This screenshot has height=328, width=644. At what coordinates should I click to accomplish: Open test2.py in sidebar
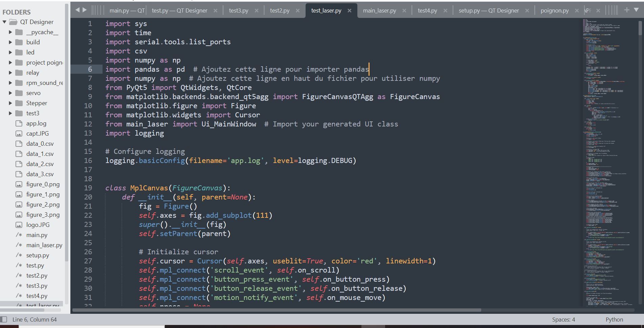click(x=37, y=276)
